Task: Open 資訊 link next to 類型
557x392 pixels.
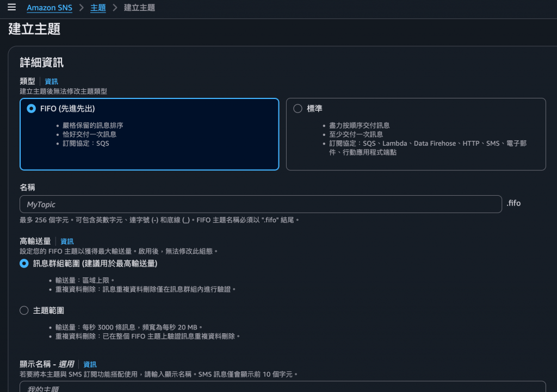Action: [51, 82]
